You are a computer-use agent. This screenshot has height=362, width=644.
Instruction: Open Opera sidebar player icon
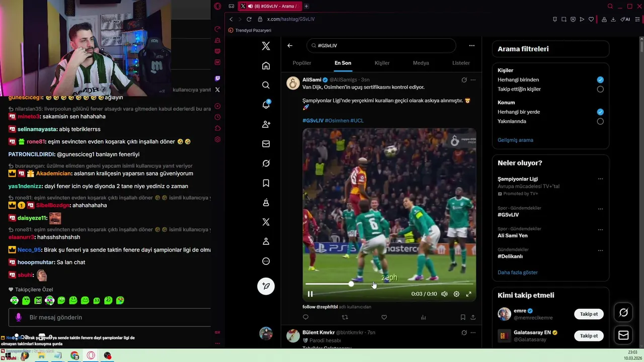[217, 106]
